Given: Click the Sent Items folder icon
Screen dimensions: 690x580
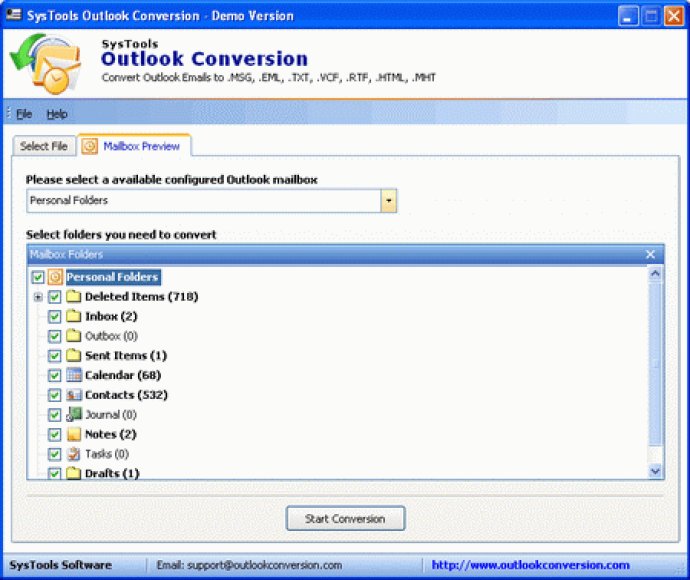Looking at the screenshot, I should point(73,355).
